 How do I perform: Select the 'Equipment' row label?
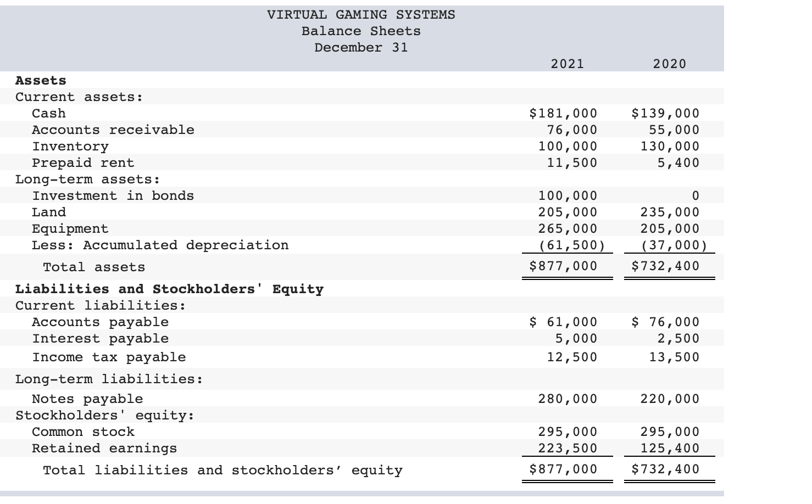click(70, 228)
